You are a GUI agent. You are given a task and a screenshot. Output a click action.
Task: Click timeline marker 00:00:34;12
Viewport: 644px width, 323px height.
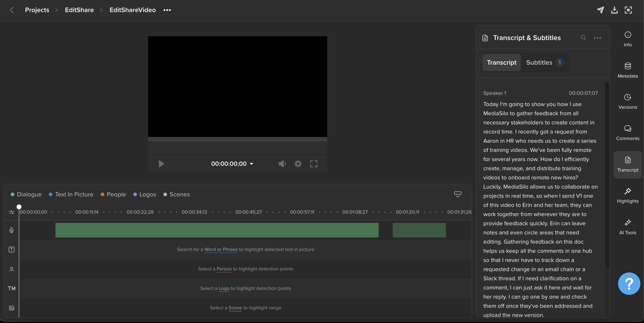click(194, 212)
